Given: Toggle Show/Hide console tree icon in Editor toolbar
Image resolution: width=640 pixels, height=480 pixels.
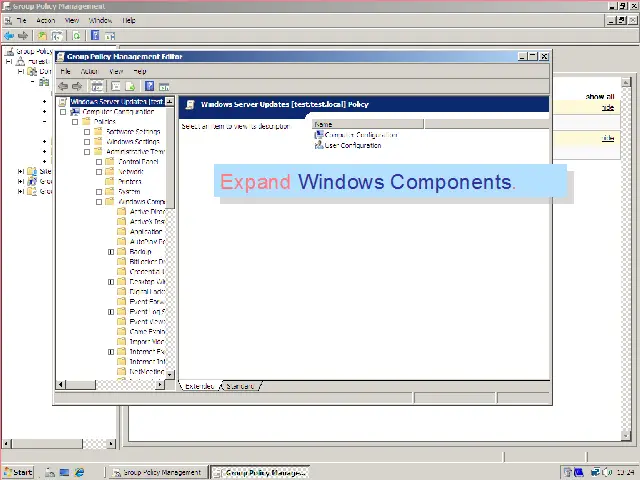Looking at the screenshot, I should [x=97, y=86].
